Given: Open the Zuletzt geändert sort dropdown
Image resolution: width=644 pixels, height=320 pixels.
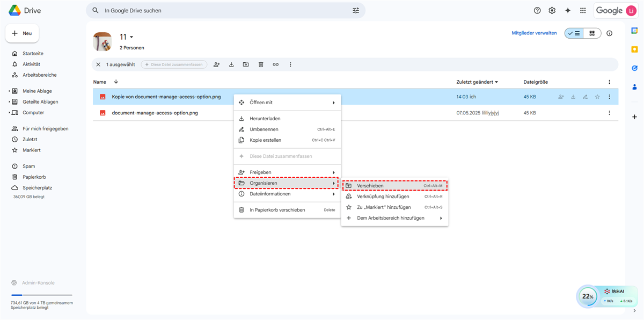Looking at the screenshot, I should coord(477,82).
